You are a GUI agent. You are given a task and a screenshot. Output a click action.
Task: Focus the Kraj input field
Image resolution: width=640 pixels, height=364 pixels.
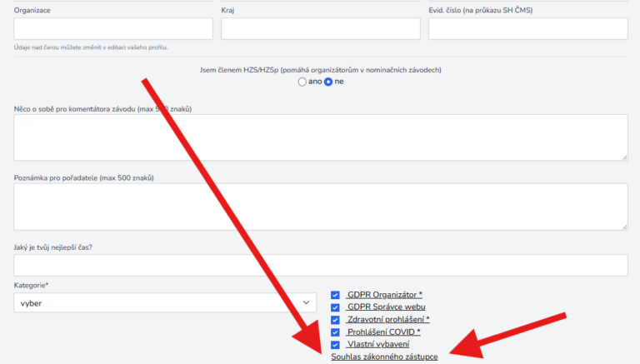320,29
